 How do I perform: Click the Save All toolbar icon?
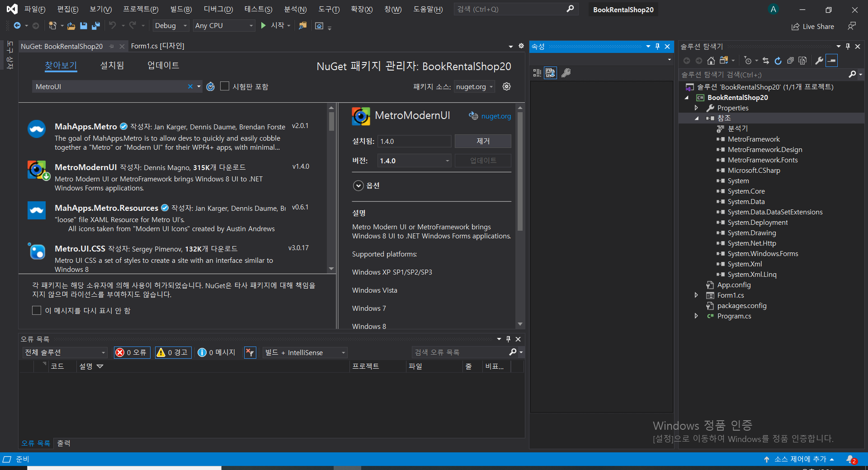pos(95,26)
